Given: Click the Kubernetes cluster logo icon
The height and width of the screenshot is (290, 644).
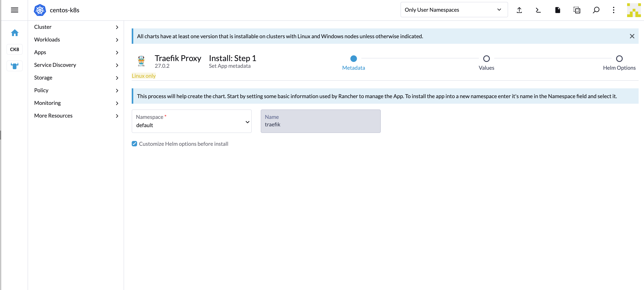Looking at the screenshot, I should coord(40,10).
